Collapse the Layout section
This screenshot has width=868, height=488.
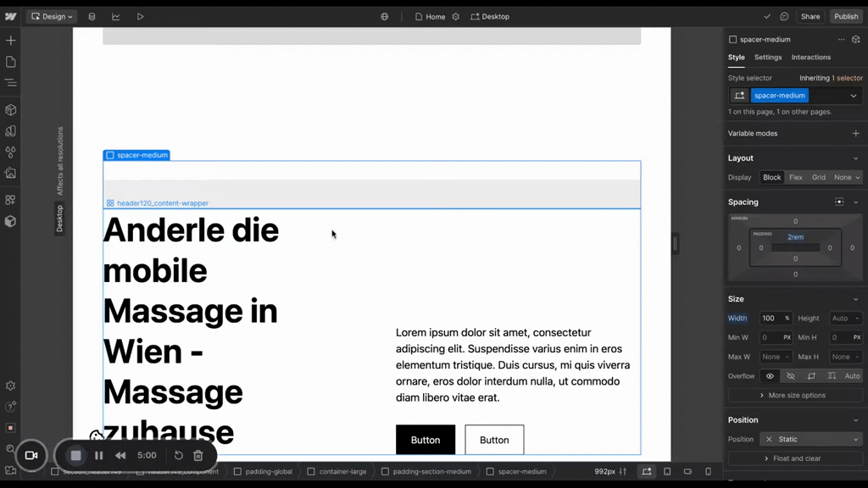pos(855,158)
